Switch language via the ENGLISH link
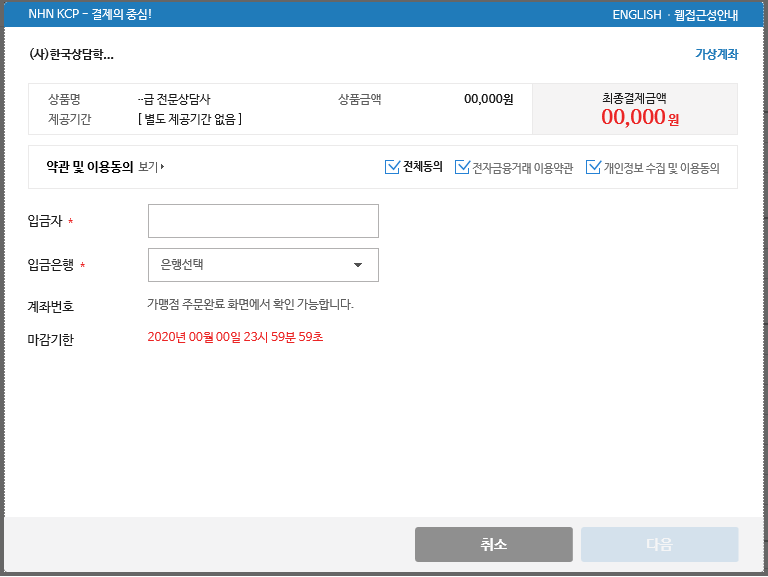This screenshot has width=768, height=577. coord(636,15)
